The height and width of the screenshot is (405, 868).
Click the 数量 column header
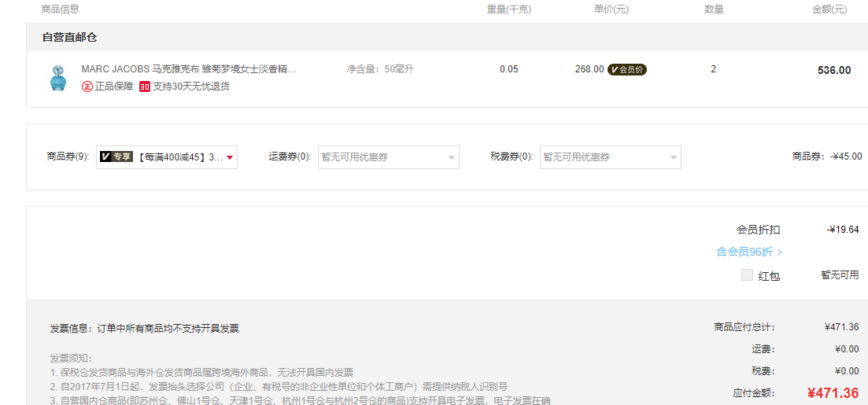tap(714, 9)
